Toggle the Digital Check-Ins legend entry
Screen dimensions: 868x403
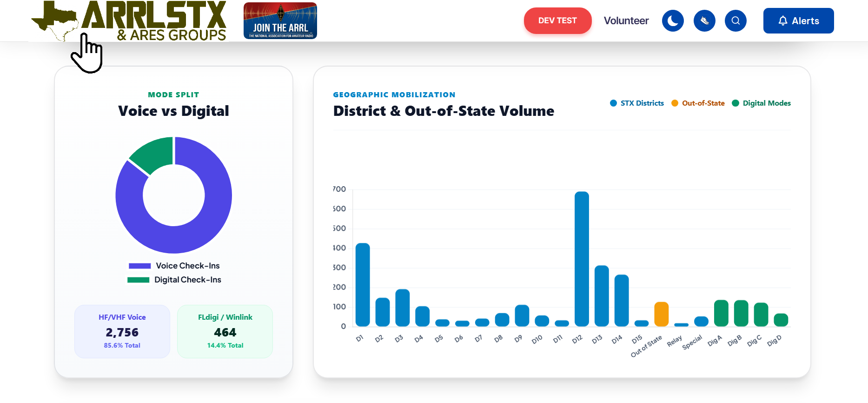click(174, 280)
